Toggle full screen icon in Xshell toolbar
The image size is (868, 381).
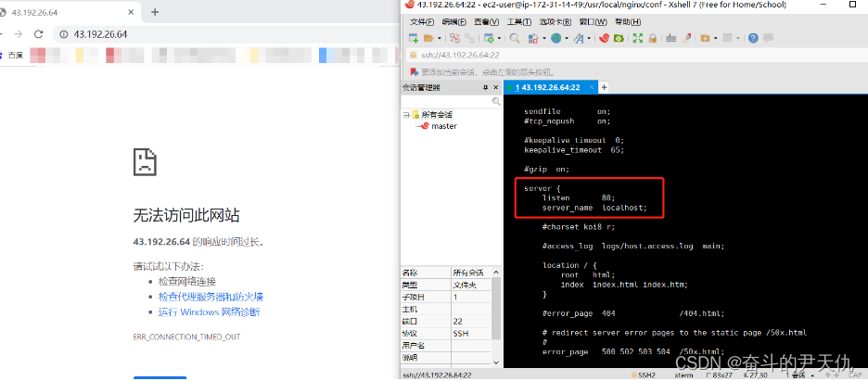point(638,38)
